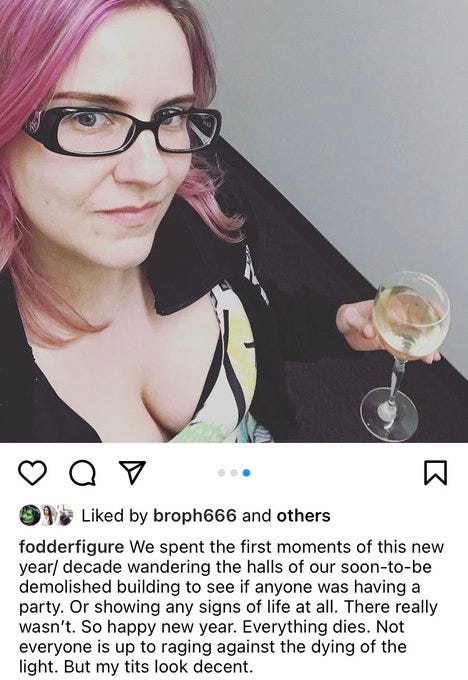Click the 'Liked by' label

pyautogui.click(x=115, y=516)
